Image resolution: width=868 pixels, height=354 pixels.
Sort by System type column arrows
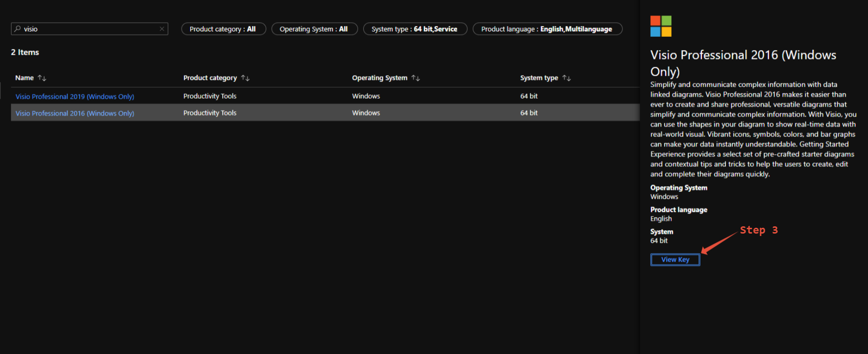point(567,78)
